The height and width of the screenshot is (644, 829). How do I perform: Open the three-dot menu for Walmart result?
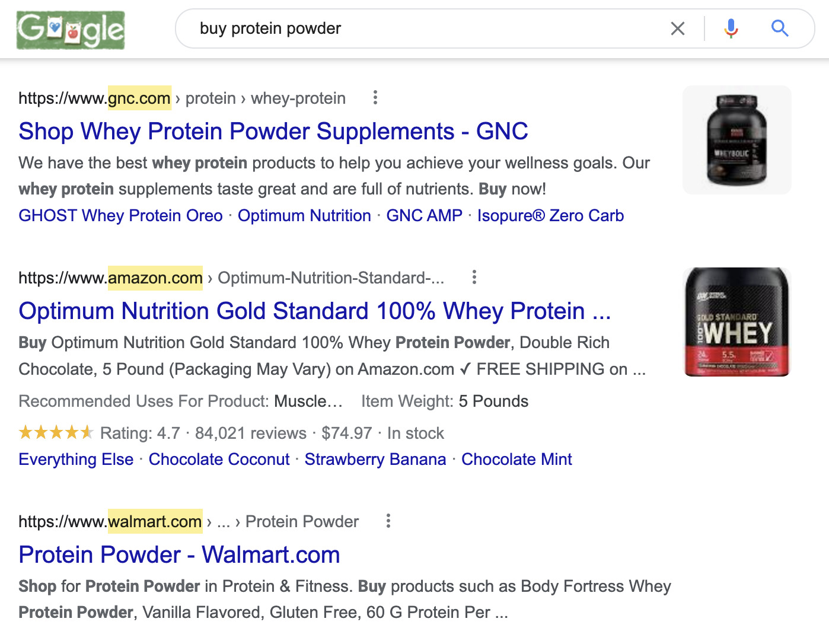tap(388, 521)
